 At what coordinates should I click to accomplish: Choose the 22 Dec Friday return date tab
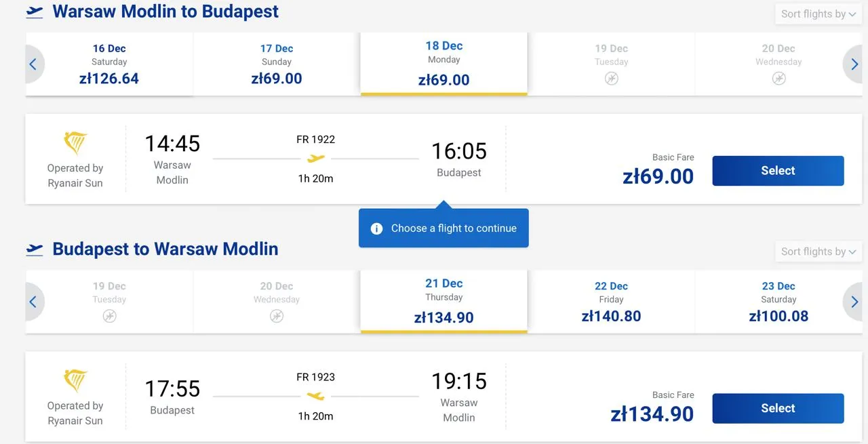(x=611, y=302)
